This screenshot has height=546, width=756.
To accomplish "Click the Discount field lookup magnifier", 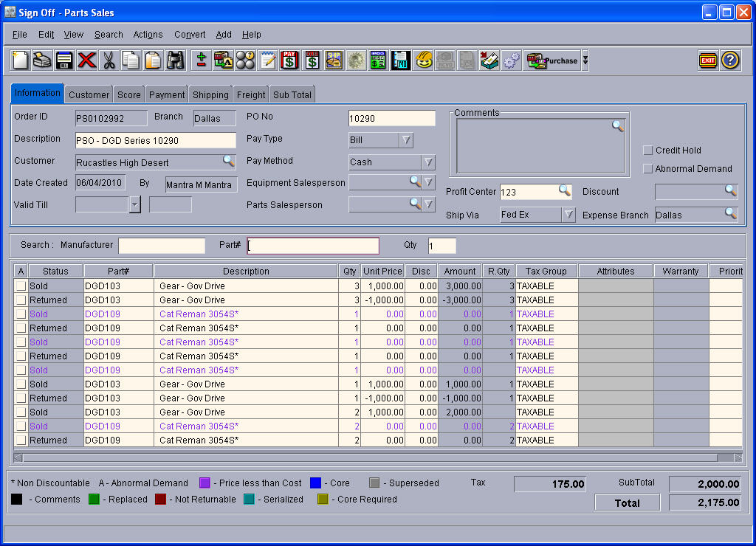I will coord(731,190).
